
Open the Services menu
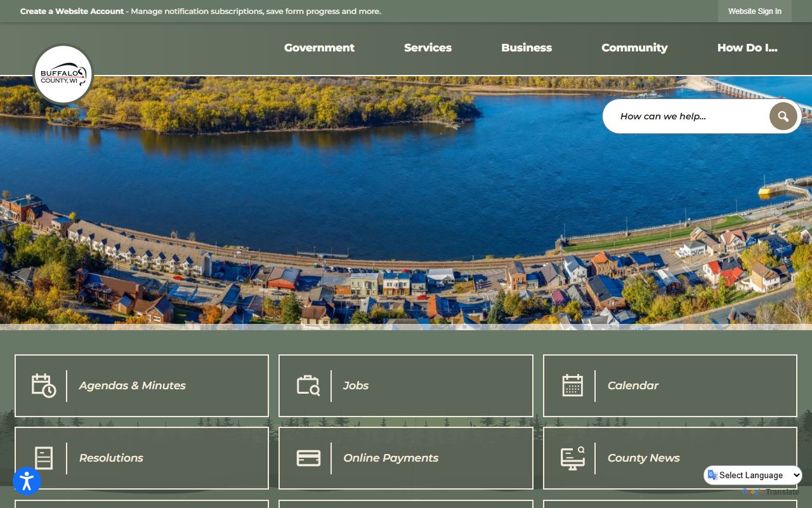428,48
